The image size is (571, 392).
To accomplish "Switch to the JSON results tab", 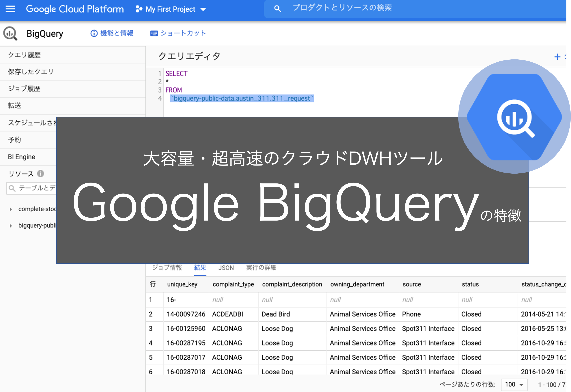I will [226, 268].
